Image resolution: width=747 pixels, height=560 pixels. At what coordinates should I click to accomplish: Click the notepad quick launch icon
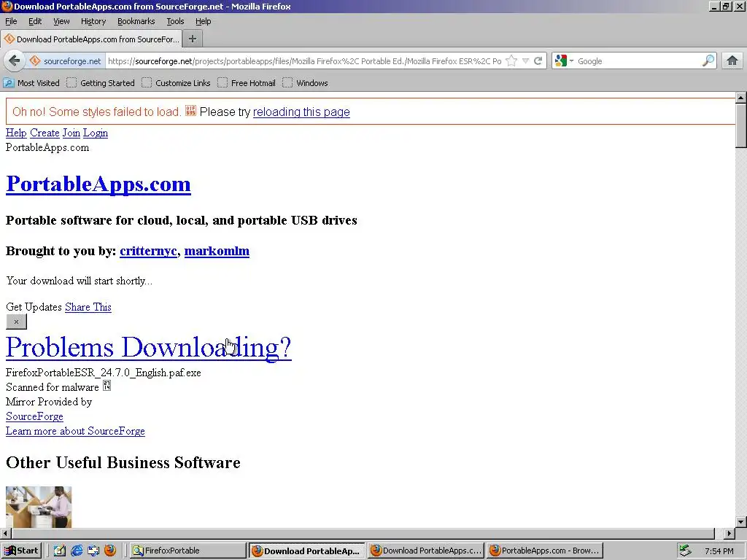60,551
